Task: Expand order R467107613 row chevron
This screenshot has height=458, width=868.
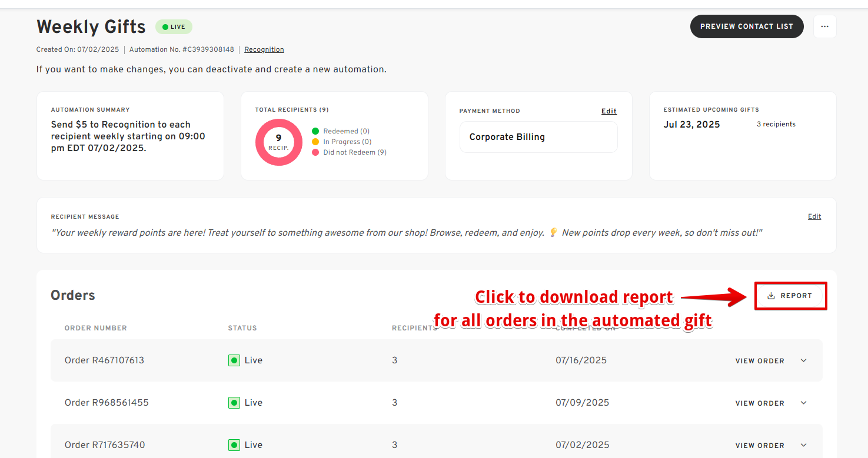Action: tap(804, 360)
